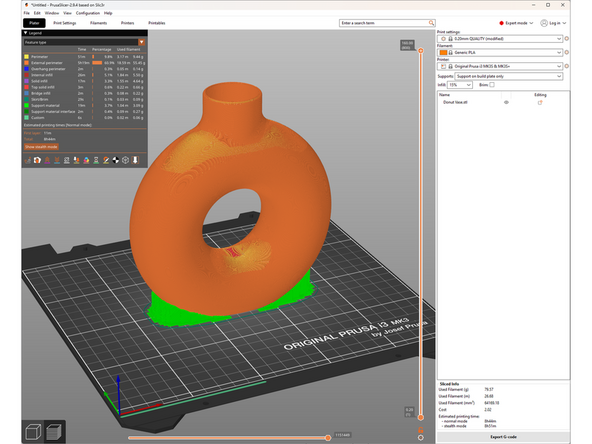Screen dimensions: 592x444
Task: Toggle Seams visibility icon
Action: click(67, 160)
